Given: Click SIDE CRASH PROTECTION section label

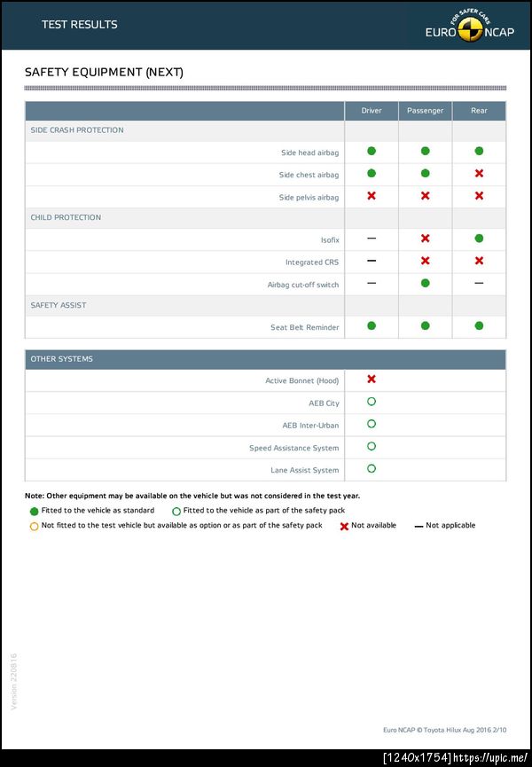Looking at the screenshot, I should pos(77,130).
